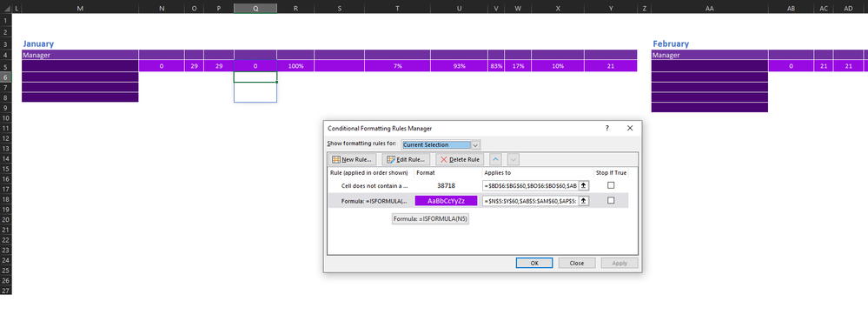Select the cell showing 83%

pos(496,66)
